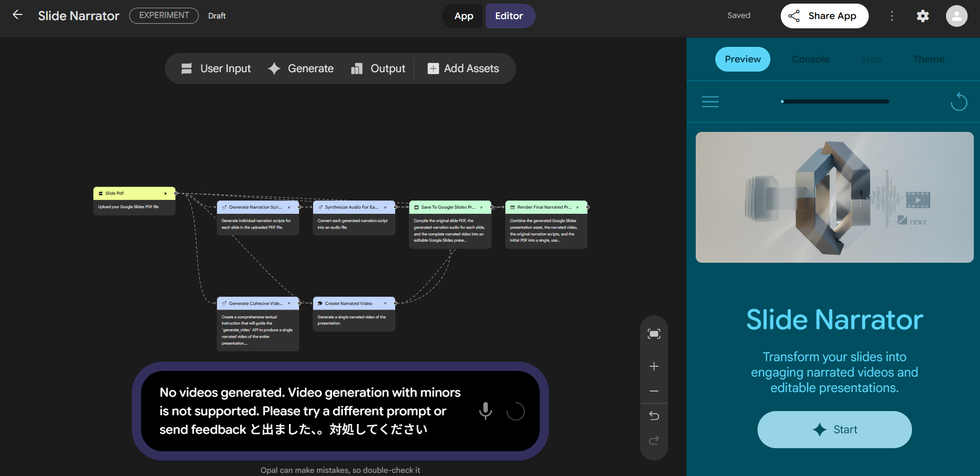Expand the Create Narrated Video node arrow
The height and width of the screenshot is (476, 980).
coord(385,303)
